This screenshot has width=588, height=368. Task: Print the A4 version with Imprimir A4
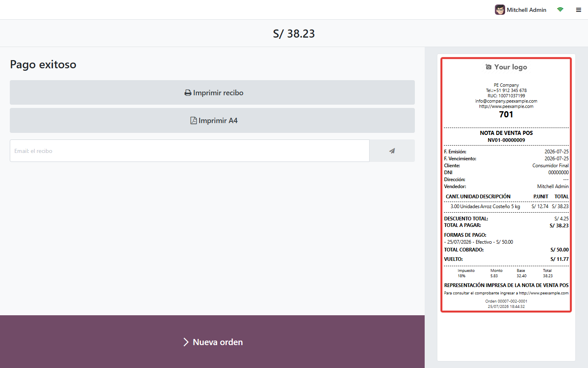click(x=212, y=120)
